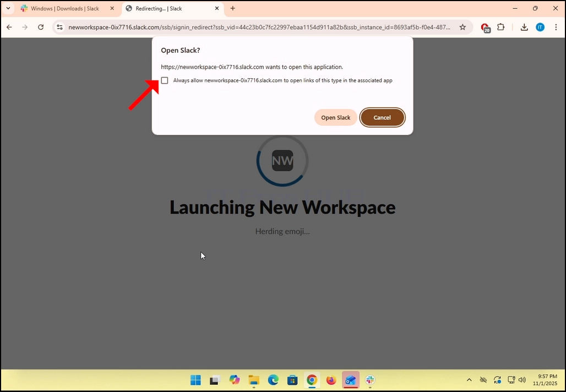Open network settings tray icon
The image size is (566, 392).
click(x=511, y=380)
